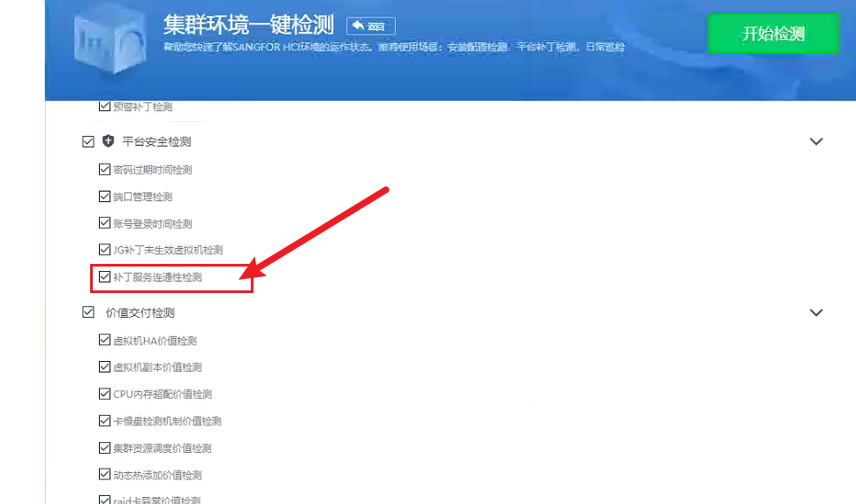Toggle 账号登录时间检测 checkbox
856x504 pixels.
104,222
